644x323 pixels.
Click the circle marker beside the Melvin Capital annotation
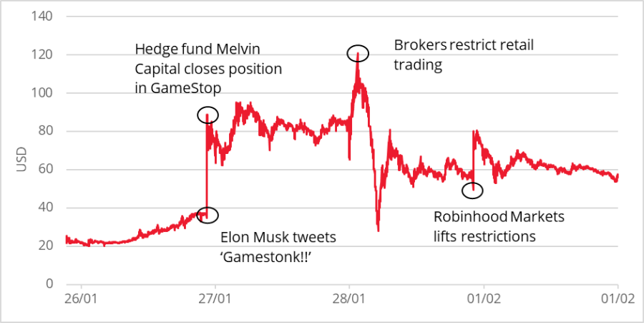tap(208, 115)
